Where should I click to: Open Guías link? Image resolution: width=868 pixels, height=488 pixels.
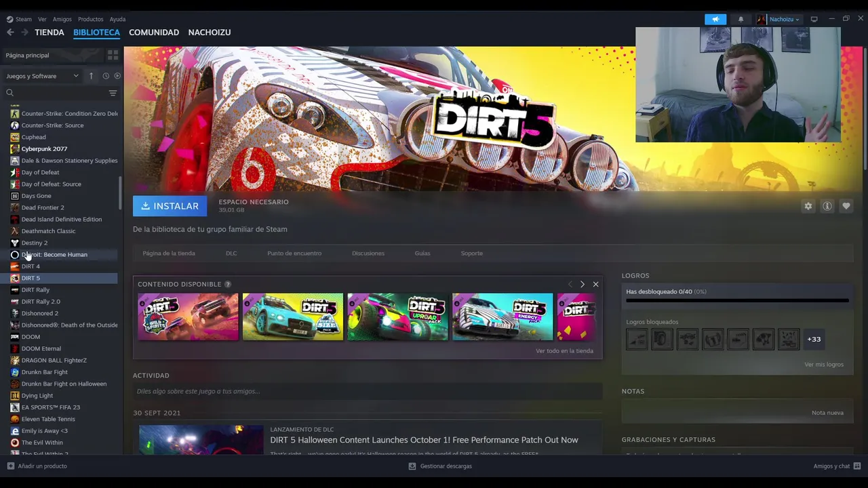coord(422,253)
